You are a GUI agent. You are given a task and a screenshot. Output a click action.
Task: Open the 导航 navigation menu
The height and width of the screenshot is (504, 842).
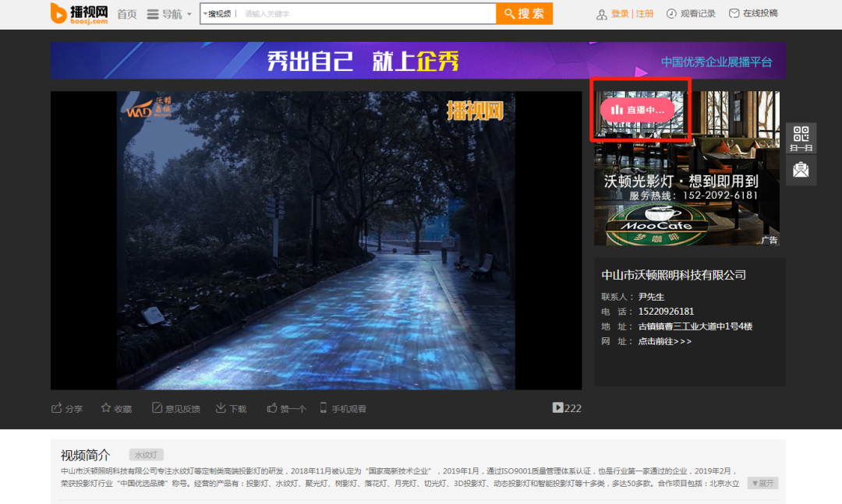click(x=169, y=14)
